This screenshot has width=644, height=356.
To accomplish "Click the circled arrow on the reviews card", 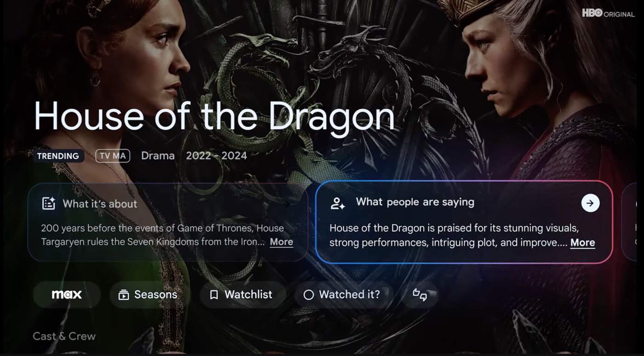I will point(590,203).
